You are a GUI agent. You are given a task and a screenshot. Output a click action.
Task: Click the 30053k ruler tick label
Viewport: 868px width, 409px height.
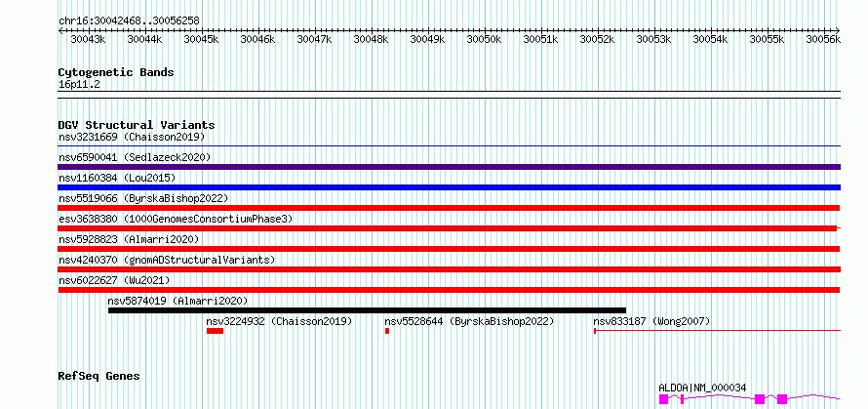click(x=653, y=39)
